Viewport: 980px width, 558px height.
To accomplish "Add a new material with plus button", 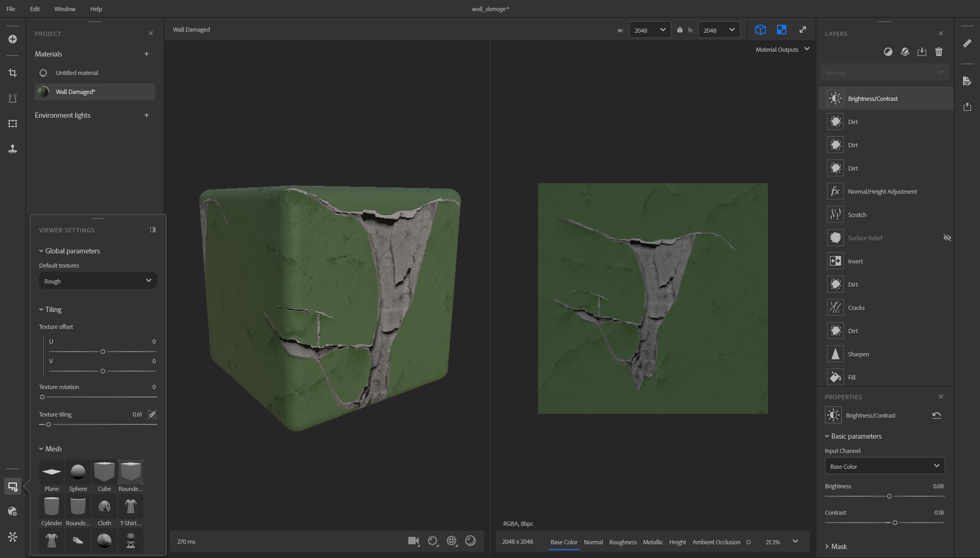I will click(147, 54).
